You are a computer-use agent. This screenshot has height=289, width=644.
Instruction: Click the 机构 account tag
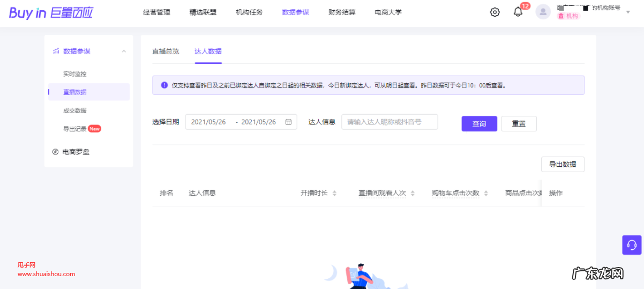point(568,16)
